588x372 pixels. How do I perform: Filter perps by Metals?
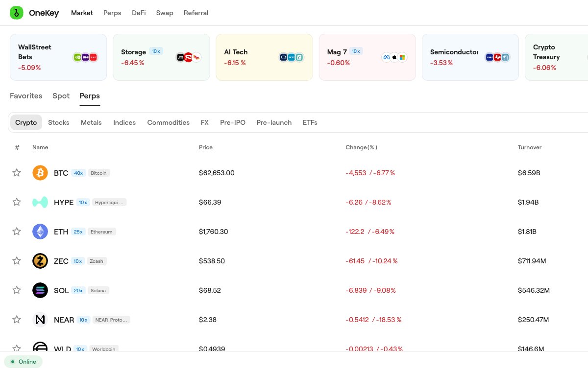click(x=91, y=122)
